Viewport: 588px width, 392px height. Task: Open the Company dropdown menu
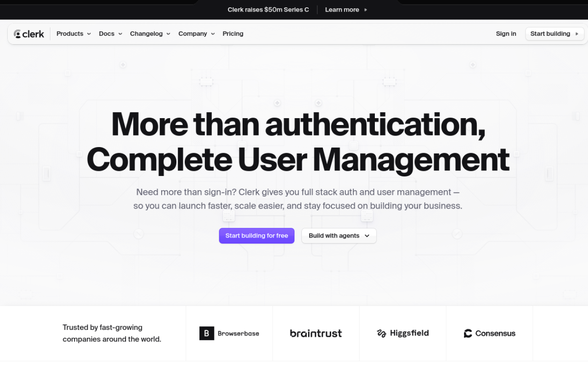[x=196, y=34]
